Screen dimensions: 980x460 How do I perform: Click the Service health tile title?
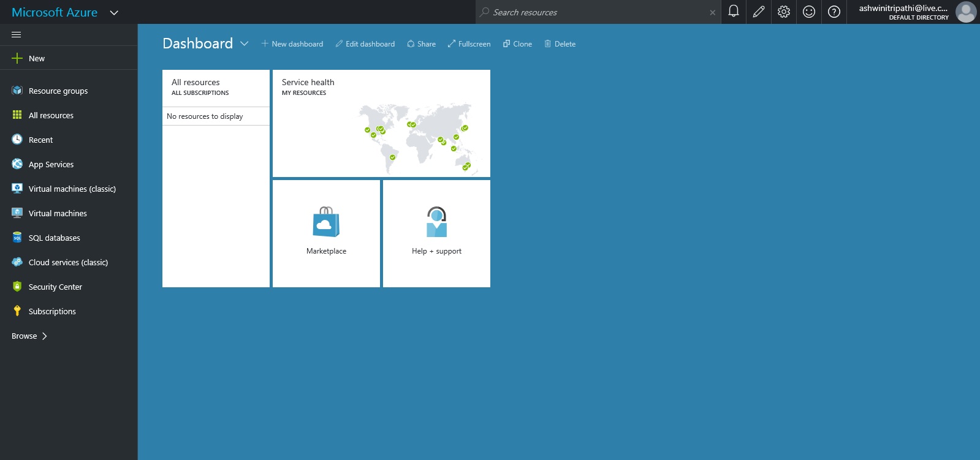pyautogui.click(x=308, y=82)
